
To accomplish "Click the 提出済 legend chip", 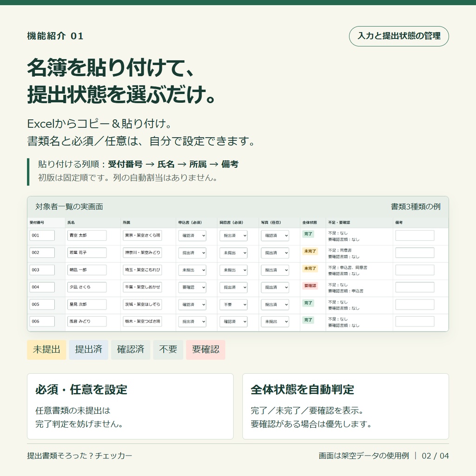I will click(88, 350).
